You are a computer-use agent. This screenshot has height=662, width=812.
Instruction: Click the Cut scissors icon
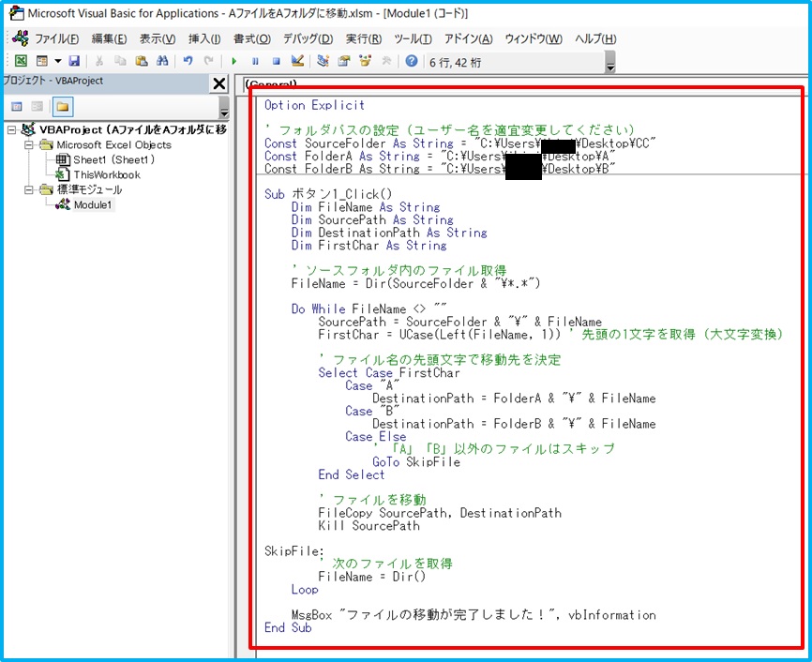pos(99,61)
